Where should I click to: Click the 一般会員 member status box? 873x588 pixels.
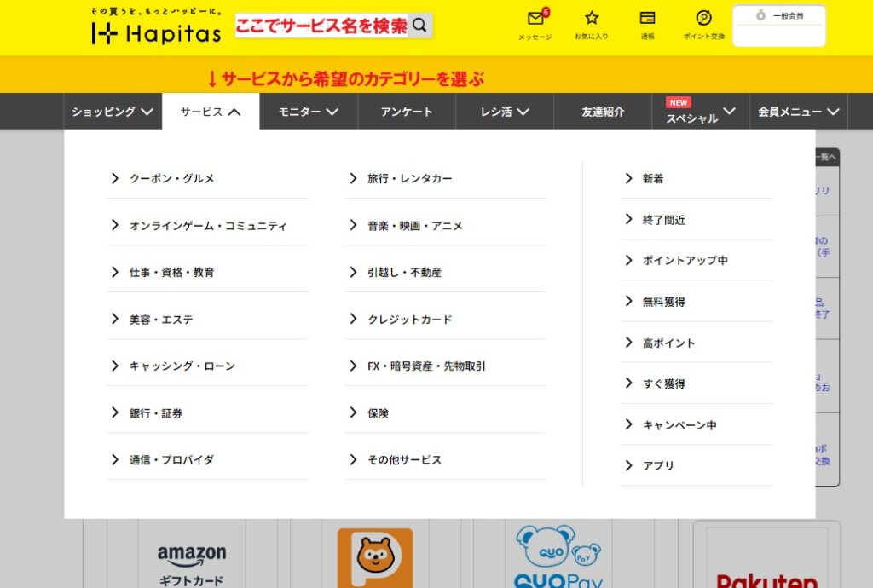[x=779, y=26]
